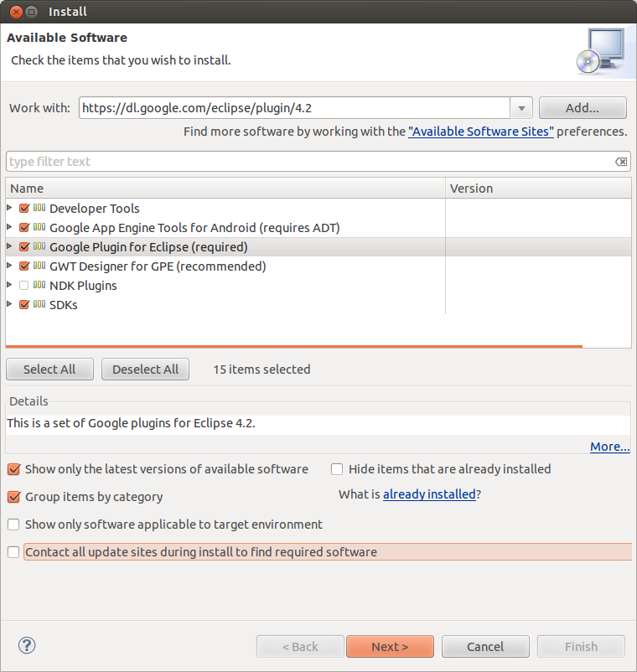
Task: Uncheck Group items by category
Action: (x=13, y=497)
